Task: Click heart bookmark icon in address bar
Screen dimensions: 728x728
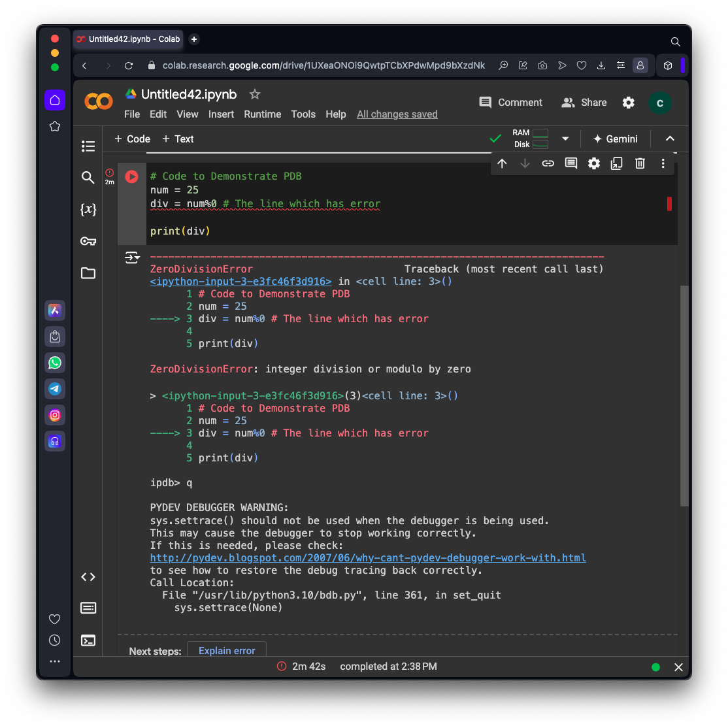Action: tap(581, 65)
